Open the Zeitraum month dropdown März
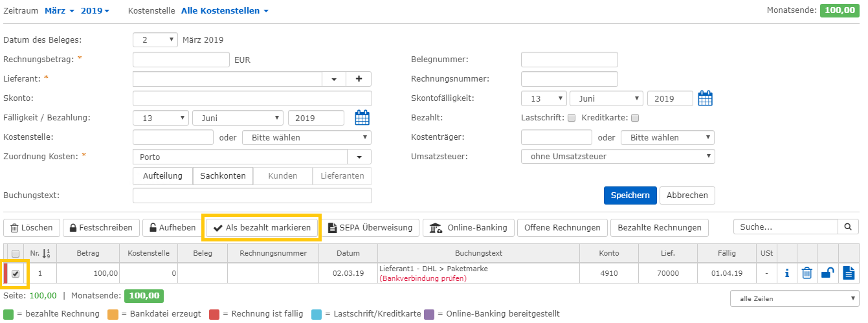 pyautogui.click(x=60, y=10)
